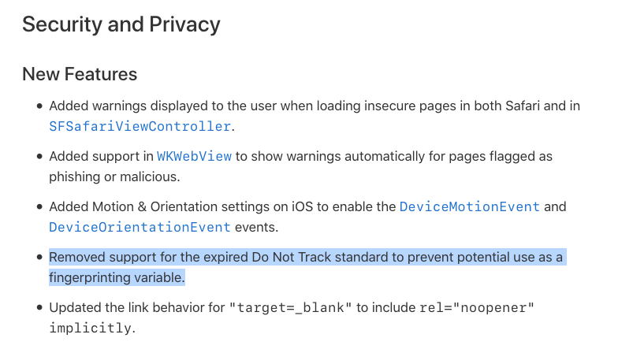This screenshot has width=618, height=364.
Task: Click the "target=_blank" code snippet
Action: click(290, 307)
